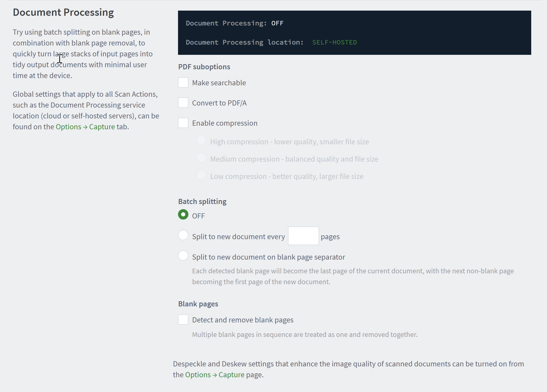Click the Document Processing heading

click(63, 12)
